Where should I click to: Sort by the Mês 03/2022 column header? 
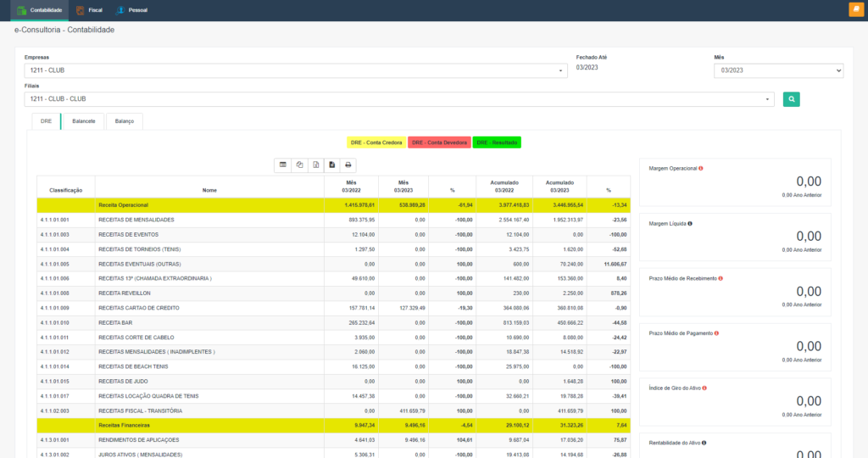[351, 187]
